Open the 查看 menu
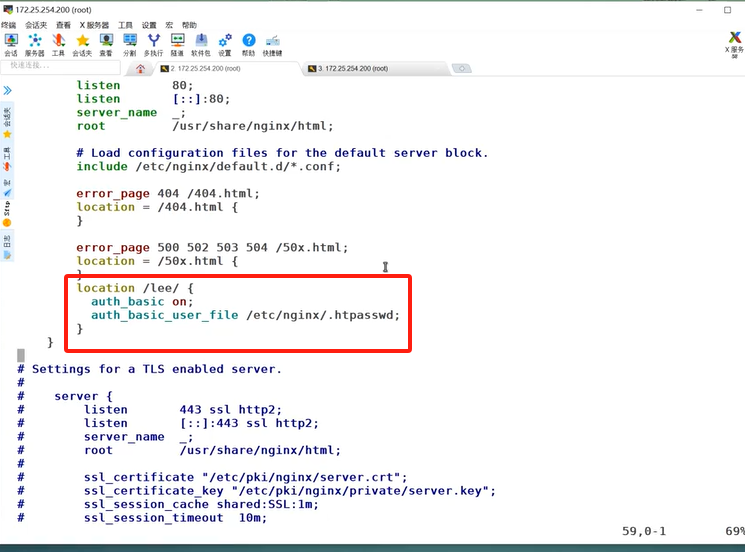 tap(63, 25)
